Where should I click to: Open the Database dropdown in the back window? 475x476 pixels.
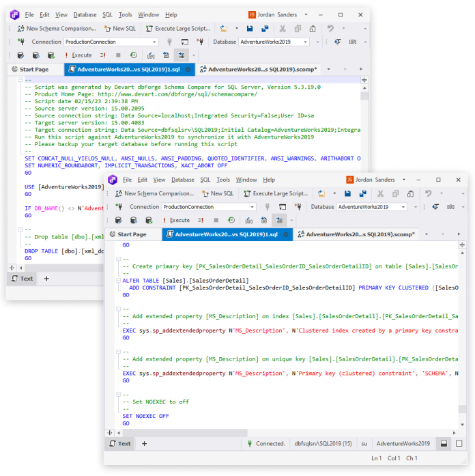pos(305,42)
